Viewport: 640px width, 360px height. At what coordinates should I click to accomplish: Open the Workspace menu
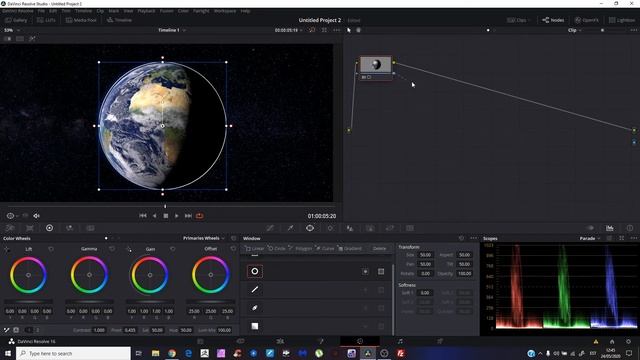(x=225, y=11)
